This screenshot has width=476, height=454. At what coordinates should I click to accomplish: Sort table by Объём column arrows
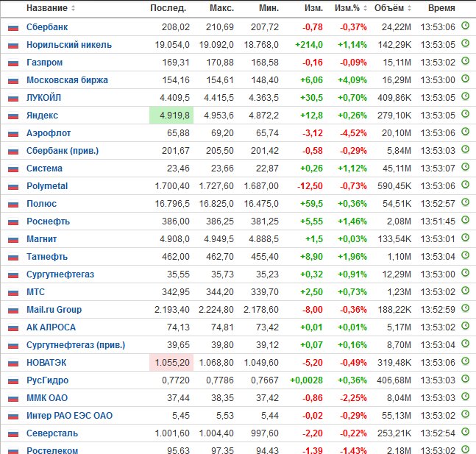coord(409,8)
